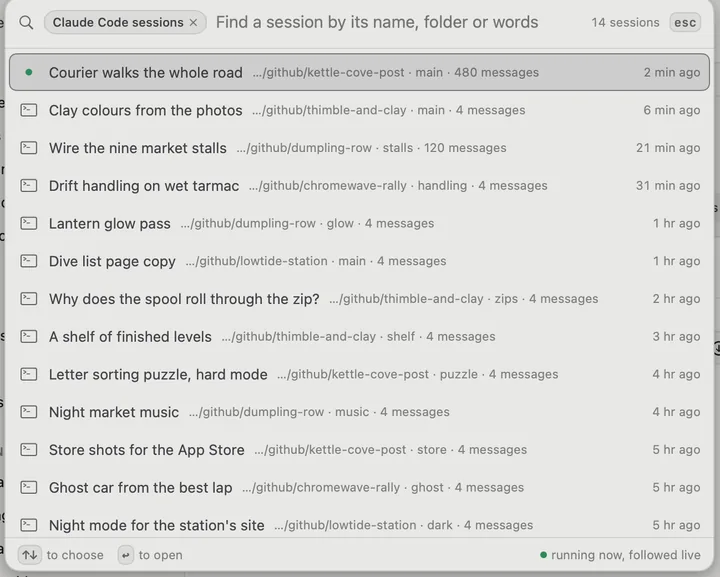Click terminal icon for Night market music
The image size is (720, 577).
point(28,412)
